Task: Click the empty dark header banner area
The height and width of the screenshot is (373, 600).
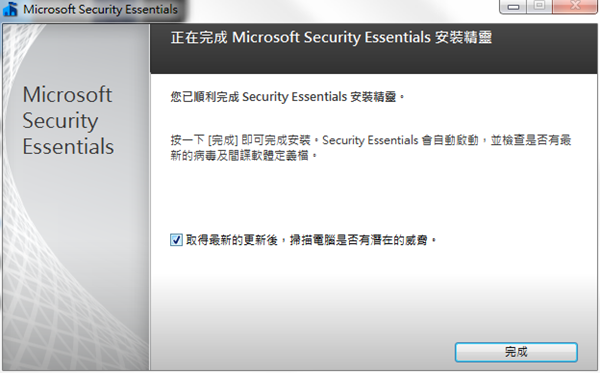Action: [373, 60]
